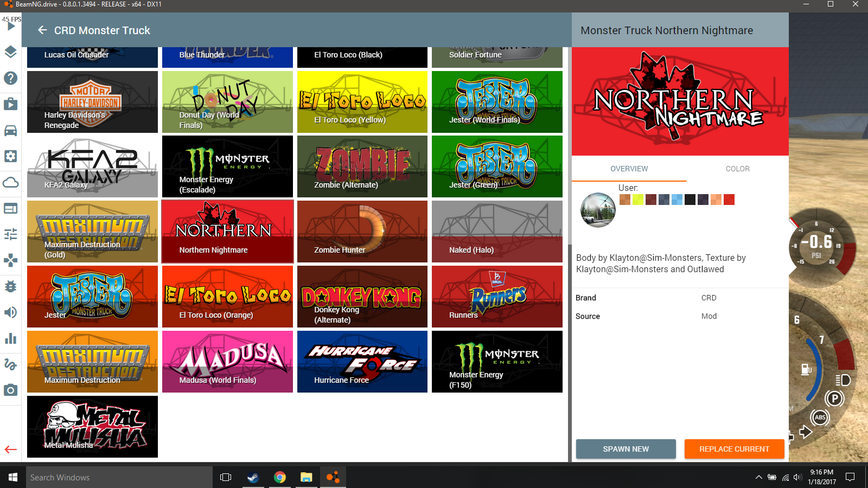Select the Donkey Kong (Alternate) tile
Image resolution: width=868 pixels, height=488 pixels.
point(362,297)
